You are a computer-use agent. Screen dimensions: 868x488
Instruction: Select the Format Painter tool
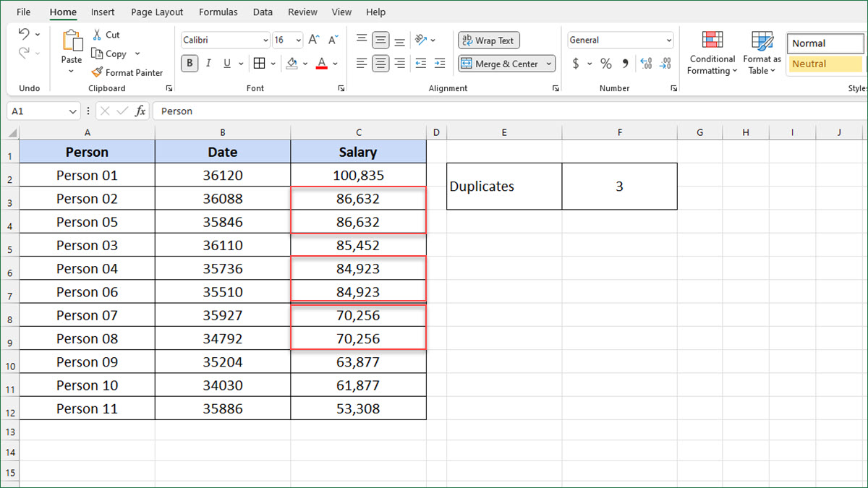127,72
